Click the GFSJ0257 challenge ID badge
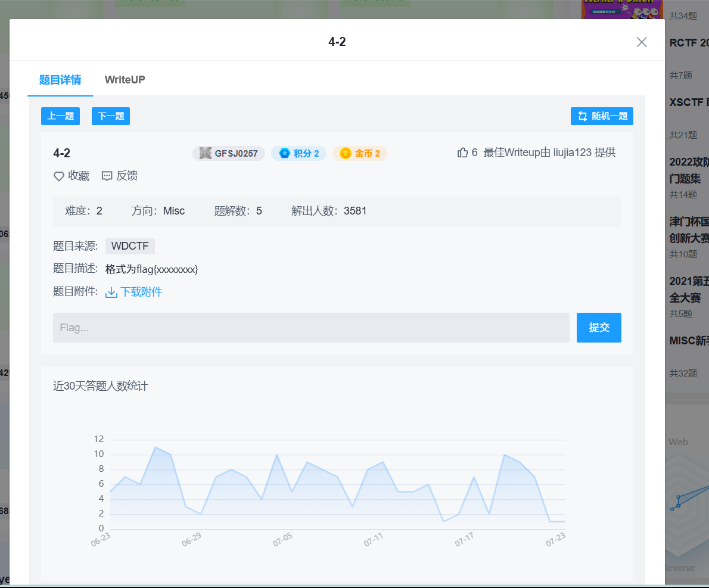This screenshot has width=709, height=588. tap(229, 153)
